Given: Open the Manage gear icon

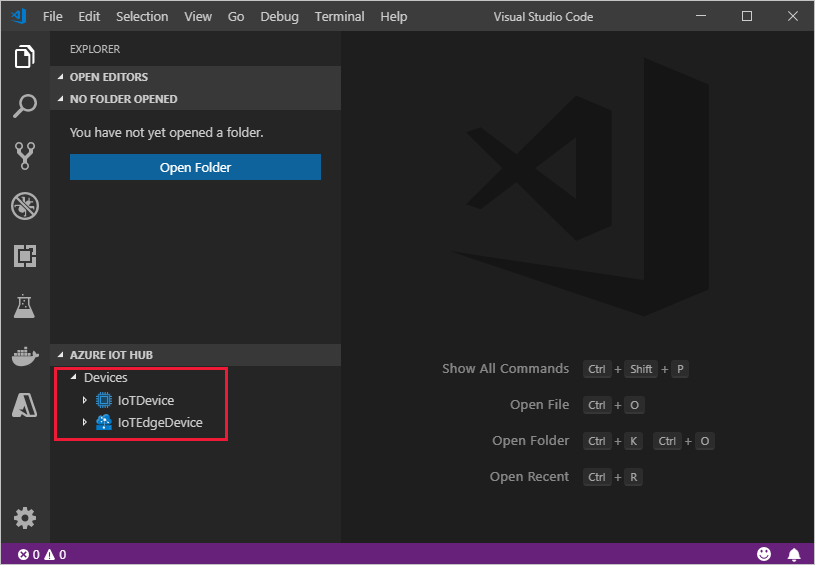Looking at the screenshot, I should (25, 518).
